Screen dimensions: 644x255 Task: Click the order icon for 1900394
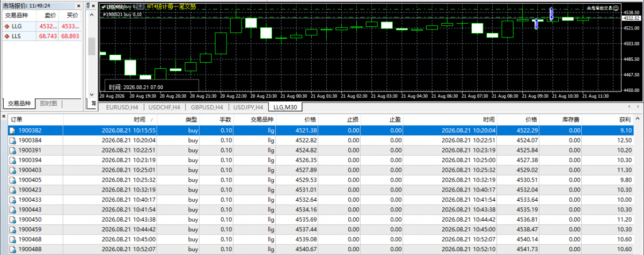tap(13, 160)
